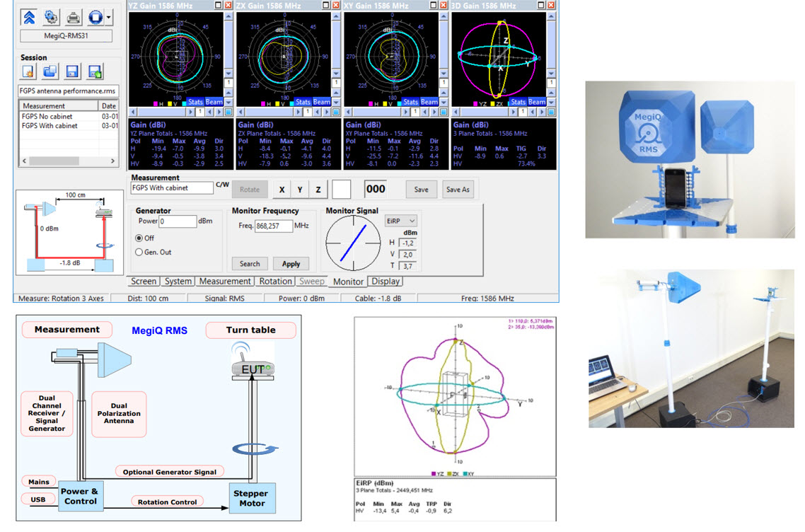Click the duplicate windows session icon
The image size is (805, 532).
tap(50, 72)
